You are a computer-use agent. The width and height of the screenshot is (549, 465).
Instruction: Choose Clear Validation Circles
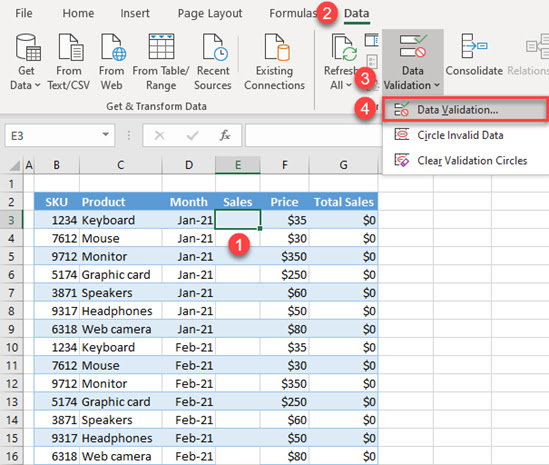pos(472,160)
